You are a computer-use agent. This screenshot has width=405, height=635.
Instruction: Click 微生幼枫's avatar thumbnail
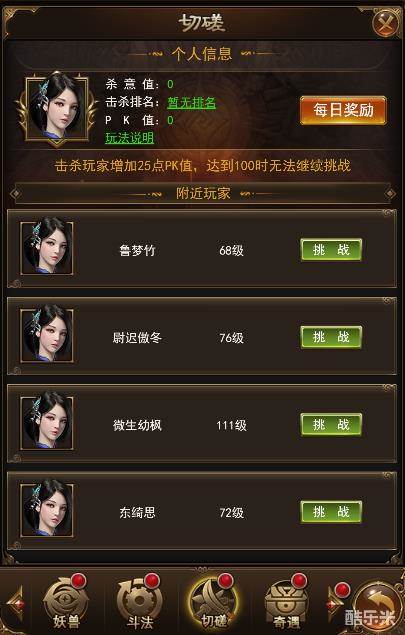click(x=47, y=422)
